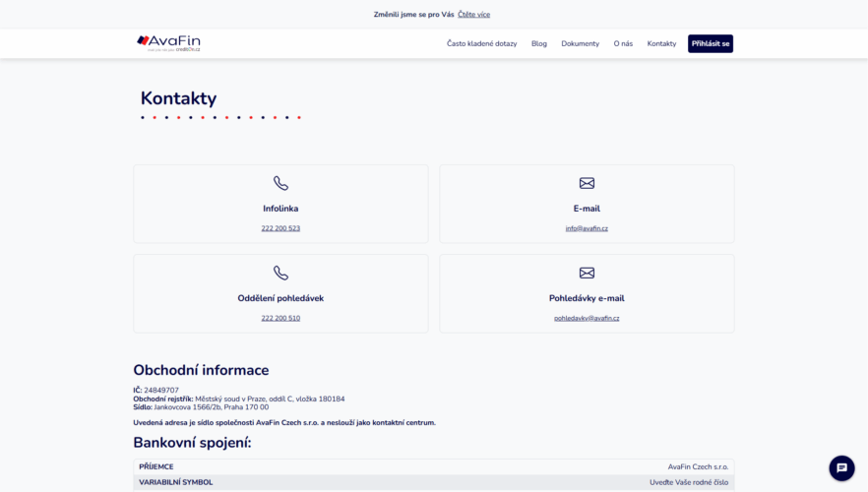Click phone number 222 200 510
The width and height of the screenshot is (868, 492).
(280, 318)
